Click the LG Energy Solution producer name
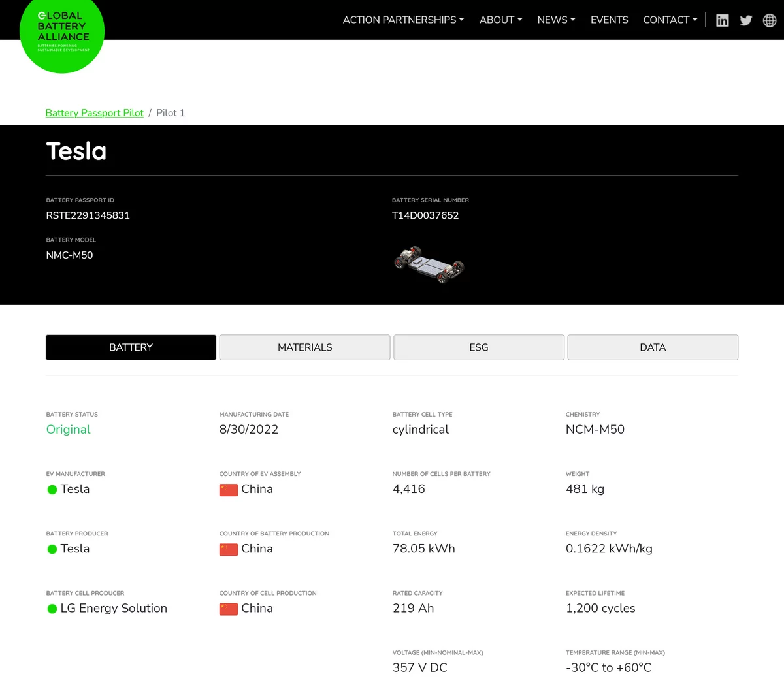This screenshot has width=784, height=685. tap(114, 608)
